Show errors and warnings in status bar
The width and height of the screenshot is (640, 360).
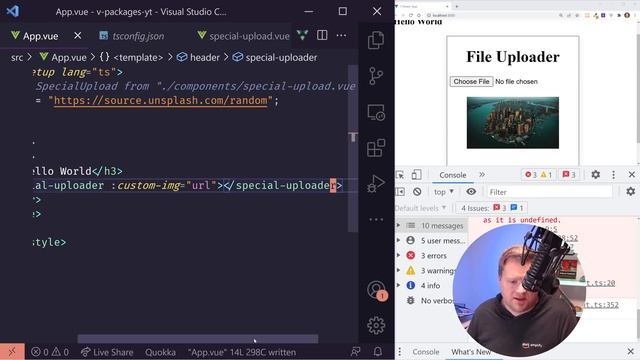pos(50,352)
